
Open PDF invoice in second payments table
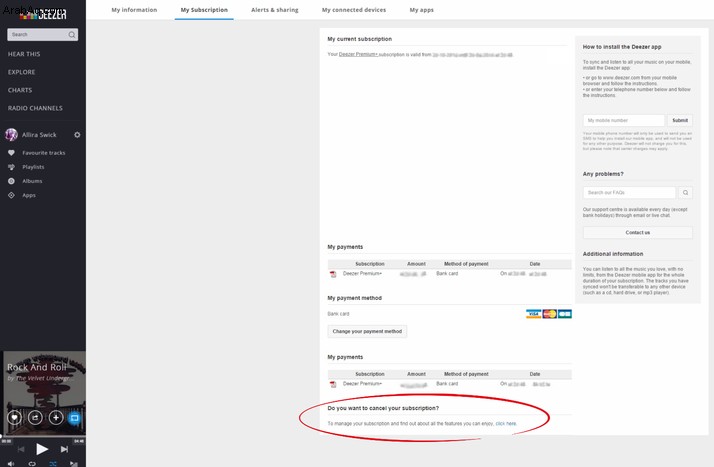pyautogui.click(x=333, y=384)
